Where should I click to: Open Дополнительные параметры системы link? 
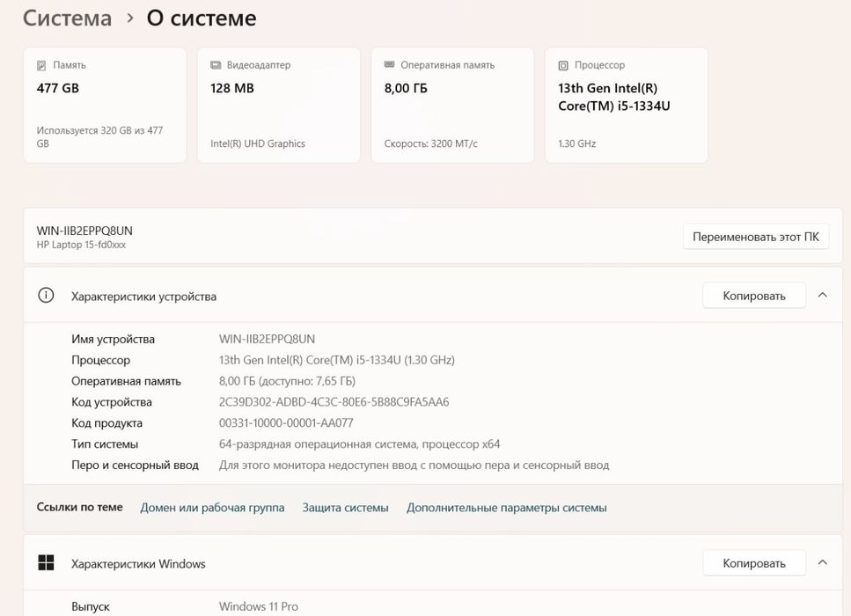(x=506, y=508)
